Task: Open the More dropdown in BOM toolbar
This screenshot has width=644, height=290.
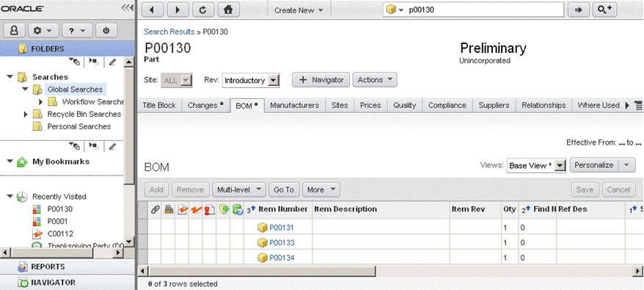Action: (321, 189)
